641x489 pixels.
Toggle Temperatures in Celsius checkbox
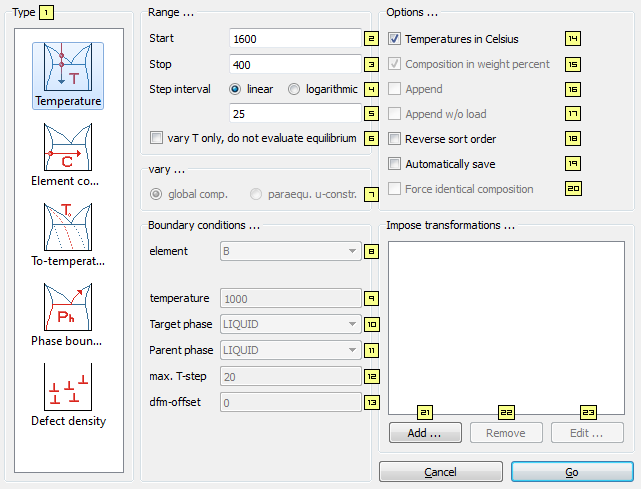pyautogui.click(x=396, y=39)
